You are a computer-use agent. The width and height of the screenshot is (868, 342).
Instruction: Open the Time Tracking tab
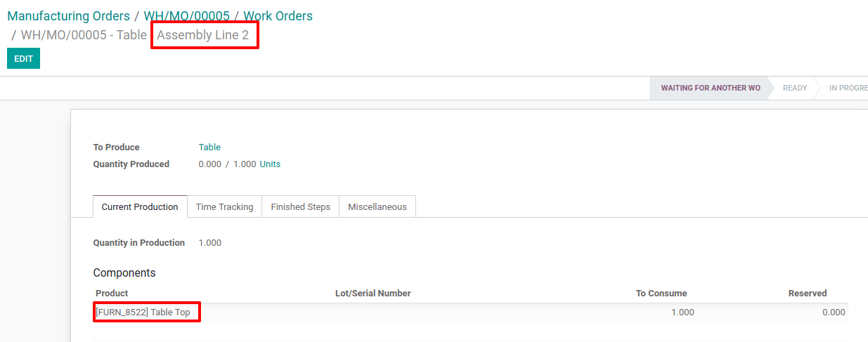coord(224,207)
